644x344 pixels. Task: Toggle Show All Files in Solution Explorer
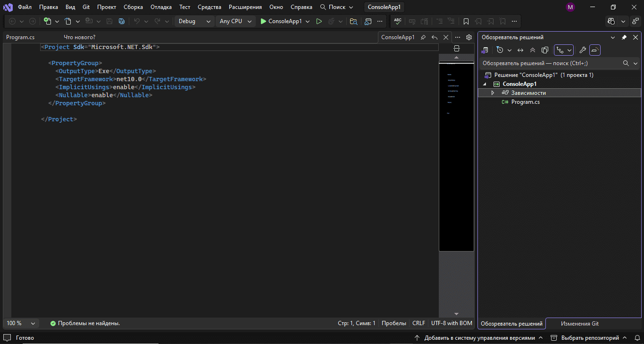(545, 50)
